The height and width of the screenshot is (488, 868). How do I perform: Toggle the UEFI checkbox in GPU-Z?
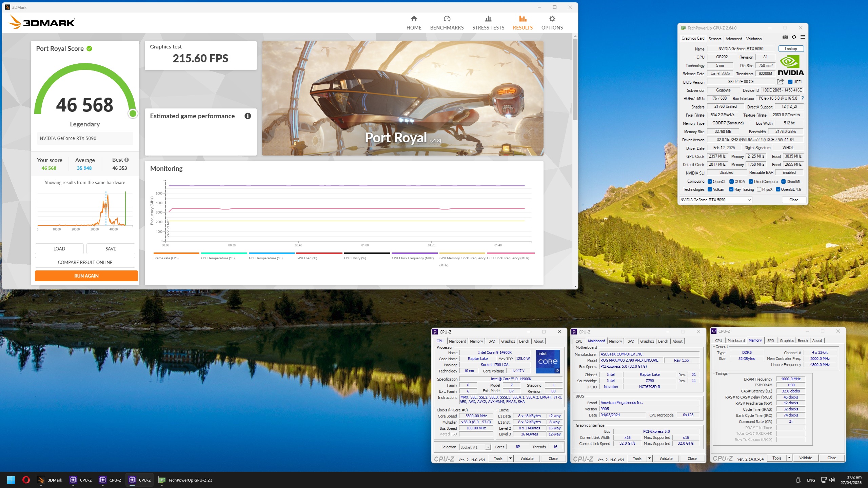tap(790, 82)
